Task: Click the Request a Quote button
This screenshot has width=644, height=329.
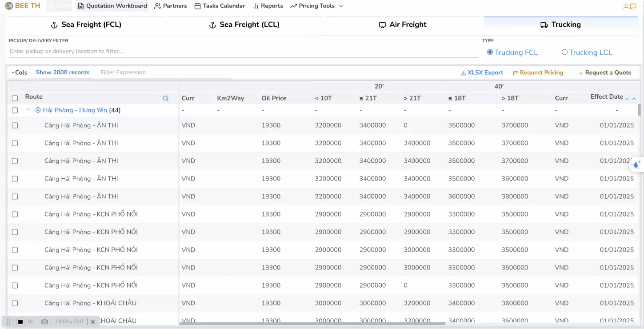Action: (x=605, y=72)
